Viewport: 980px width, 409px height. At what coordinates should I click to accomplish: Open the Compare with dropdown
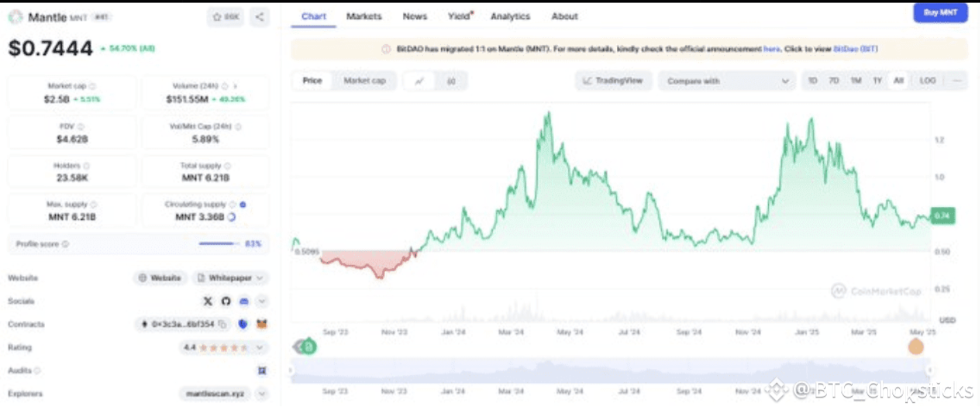[727, 81]
